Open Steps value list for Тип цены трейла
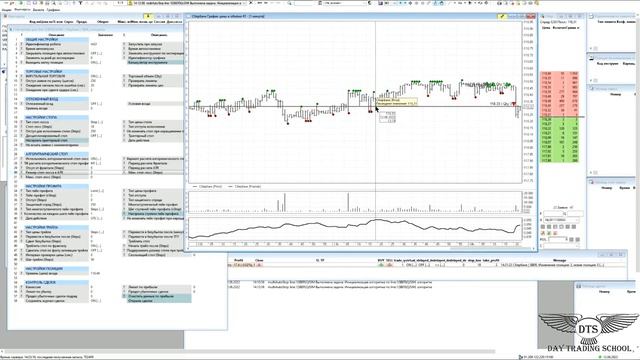 pyautogui.click(x=96, y=232)
